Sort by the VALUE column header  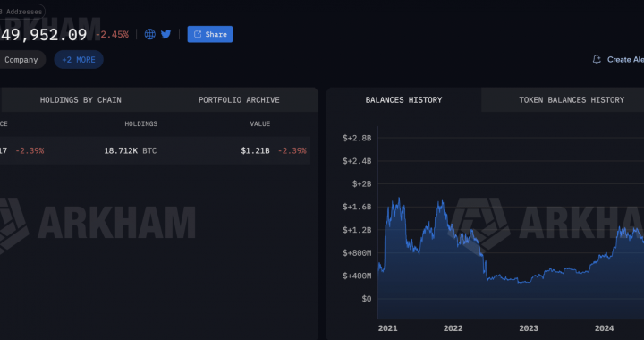[260, 123]
